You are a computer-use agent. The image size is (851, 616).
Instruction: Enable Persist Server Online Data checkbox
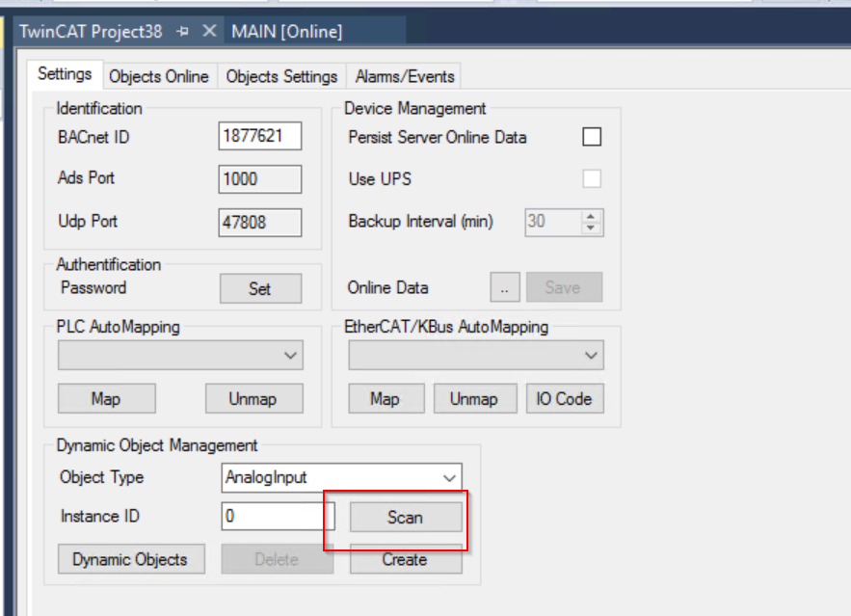click(x=592, y=137)
